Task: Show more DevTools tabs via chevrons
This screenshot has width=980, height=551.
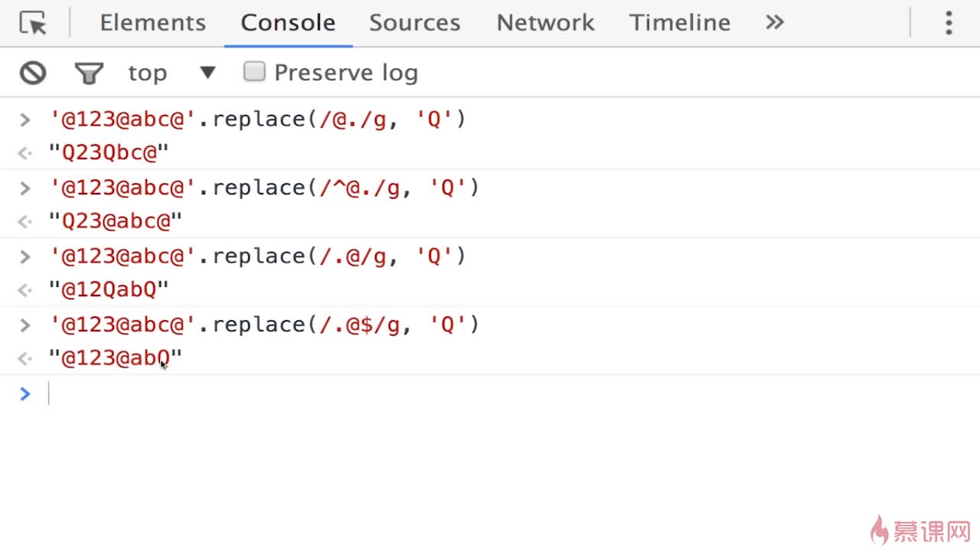Action: (x=775, y=23)
